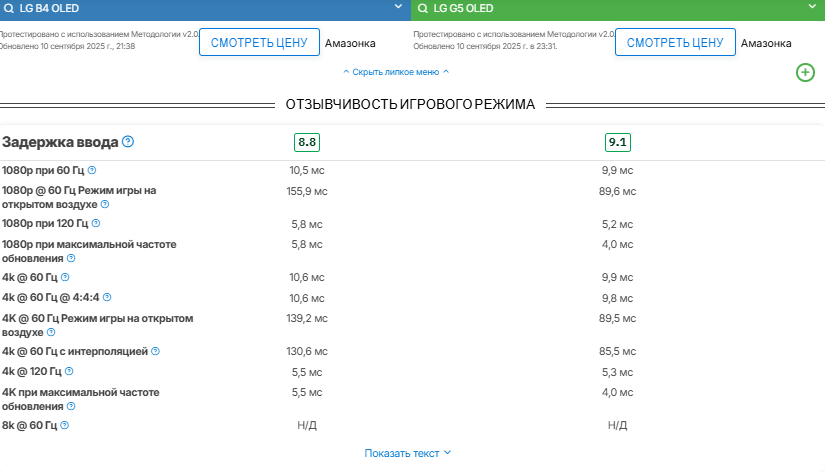Click the 8.8 input lag score badge

(307, 142)
